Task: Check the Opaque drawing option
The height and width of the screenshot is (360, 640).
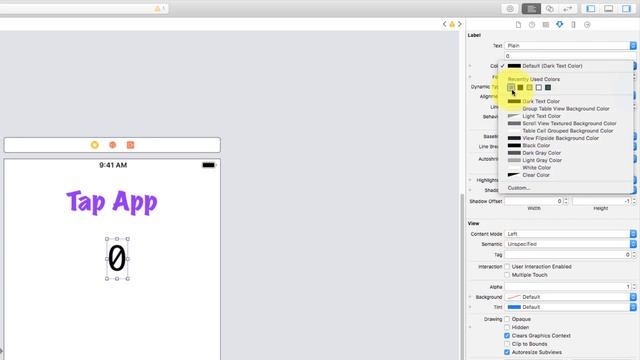Action: point(507,319)
